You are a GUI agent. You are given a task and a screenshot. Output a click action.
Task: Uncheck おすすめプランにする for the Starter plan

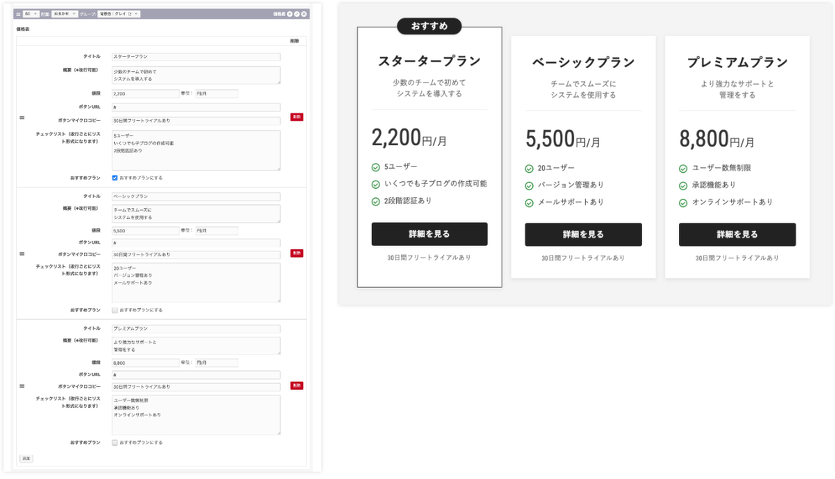click(115, 178)
